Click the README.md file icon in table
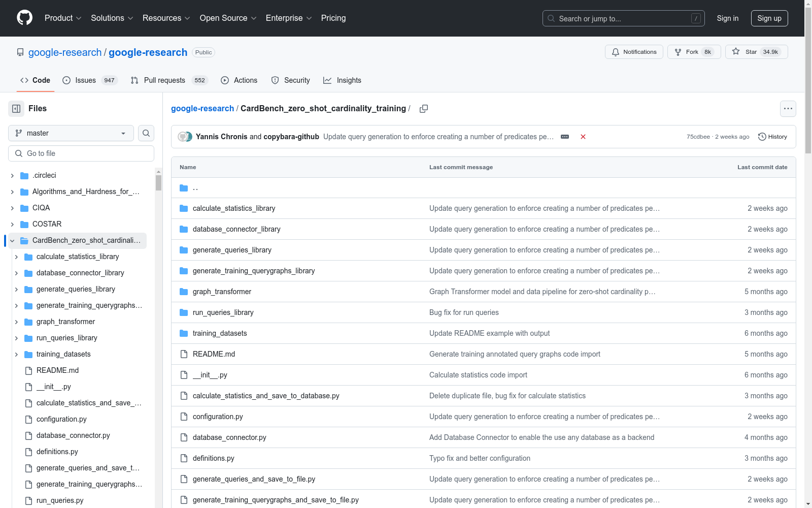Image resolution: width=812 pixels, height=508 pixels. click(x=184, y=354)
